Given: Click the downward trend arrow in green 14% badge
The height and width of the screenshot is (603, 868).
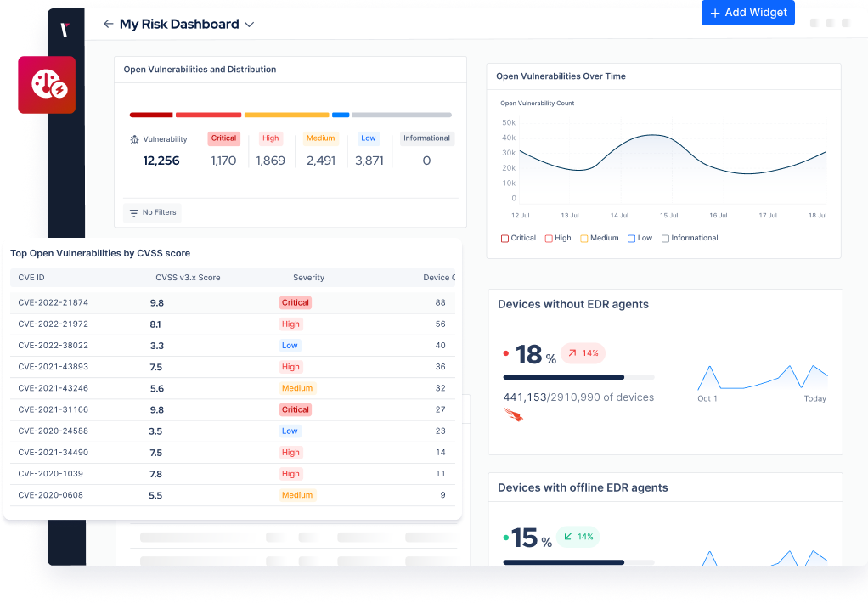Looking at the screenshot, I should (x=566, y=537).
